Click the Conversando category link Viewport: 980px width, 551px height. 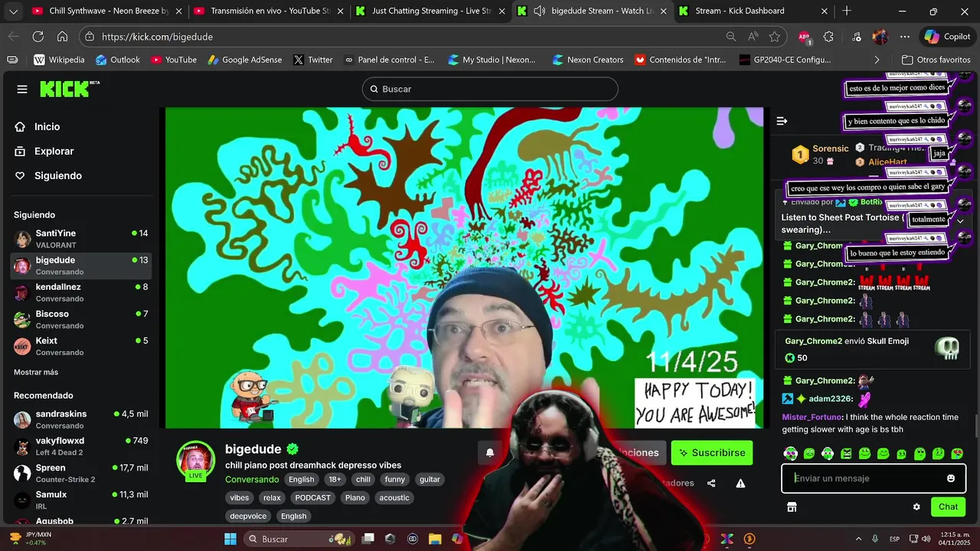pos(252,480)
